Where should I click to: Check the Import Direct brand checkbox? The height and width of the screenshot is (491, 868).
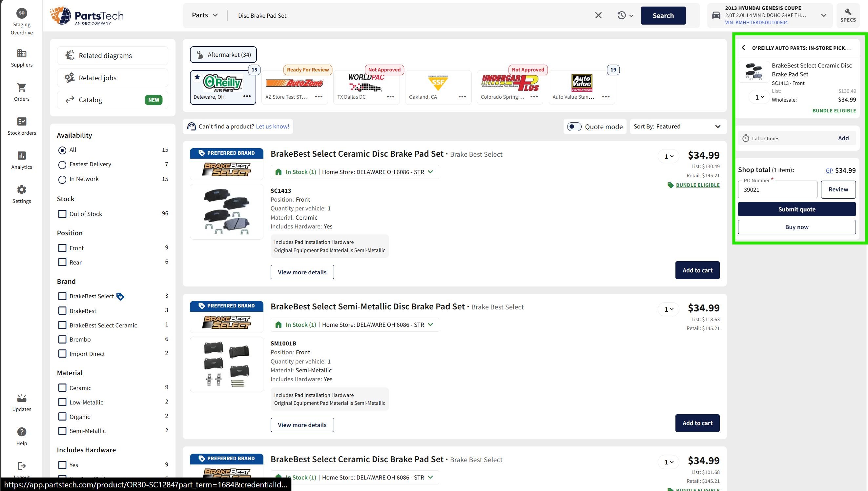click(x=62, y=353)
